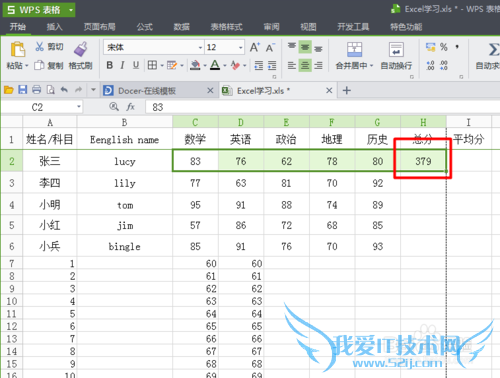Click the fx insert function icon
The height and width of the screenshot is (378, 500).
point(130,107)
